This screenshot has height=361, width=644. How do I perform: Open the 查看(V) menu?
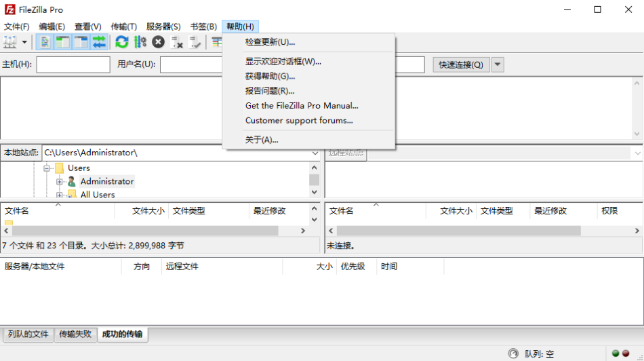point(88,26)
